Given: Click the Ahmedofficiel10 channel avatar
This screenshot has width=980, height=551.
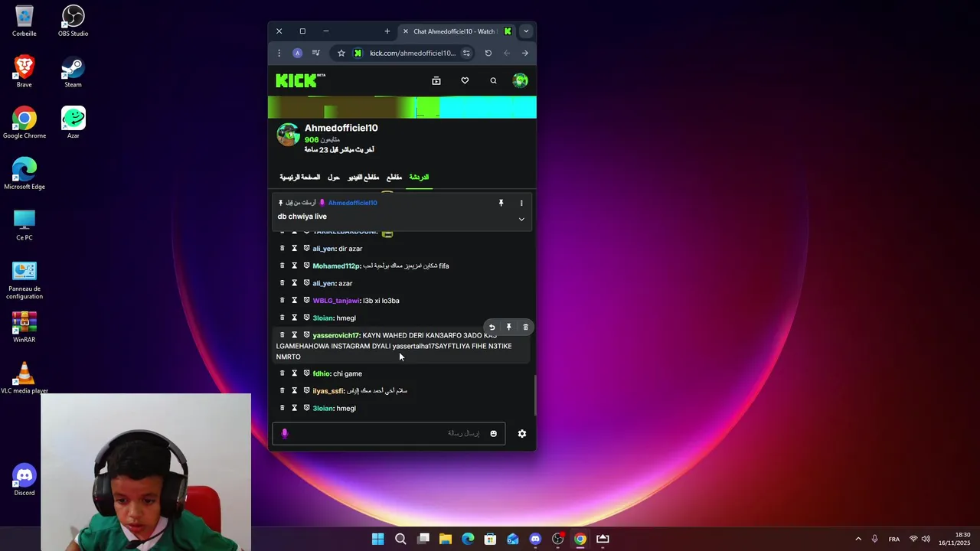Looking at the screenshot, I should [x=289, y=135].
